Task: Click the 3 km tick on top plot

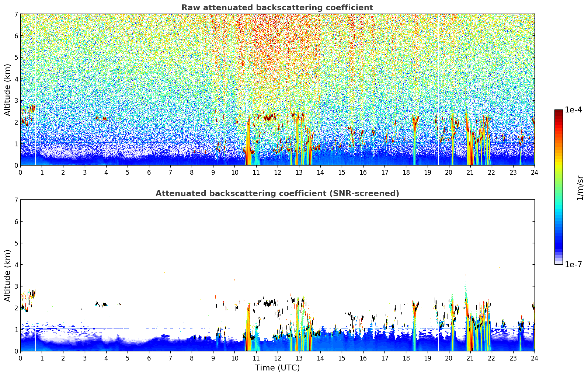Action: (16, 101)
